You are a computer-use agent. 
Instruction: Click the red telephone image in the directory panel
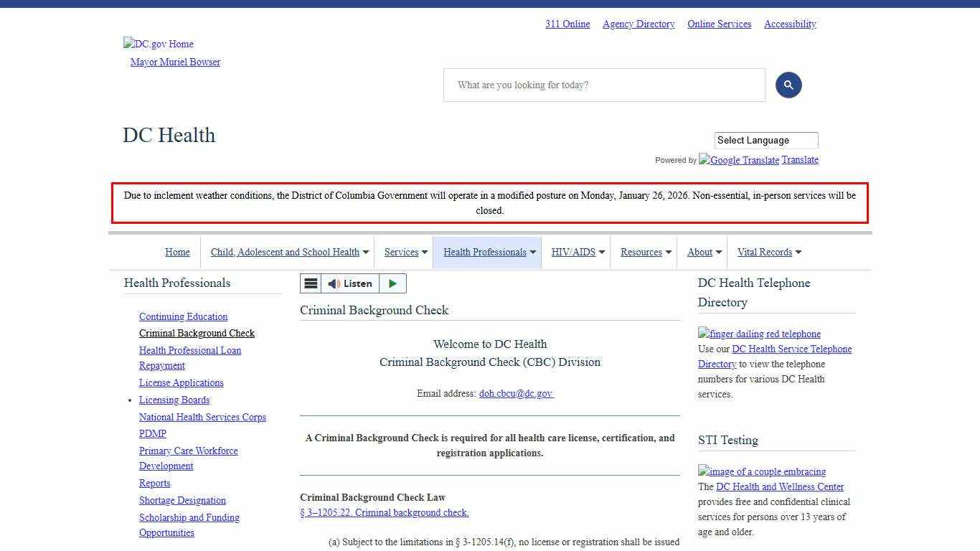coord(758,334)
